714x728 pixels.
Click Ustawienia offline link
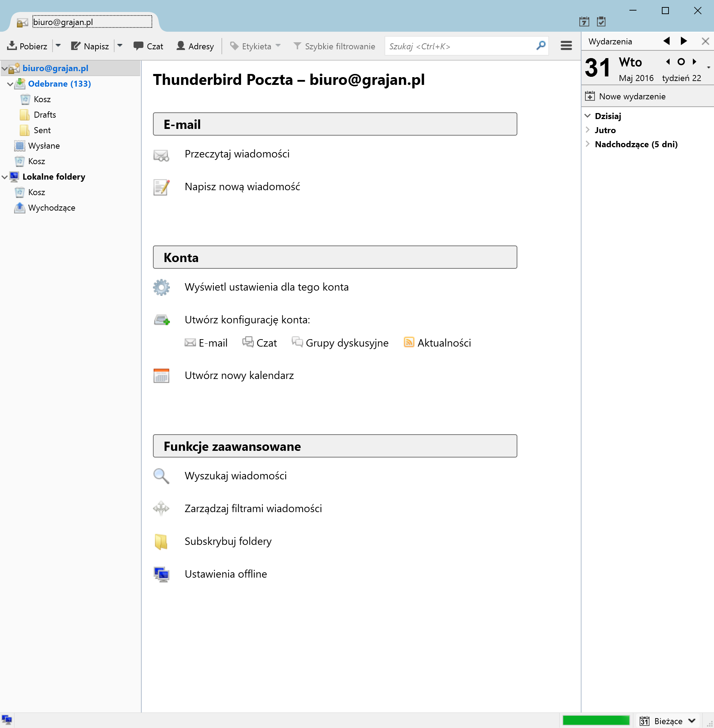click(226, 574)
